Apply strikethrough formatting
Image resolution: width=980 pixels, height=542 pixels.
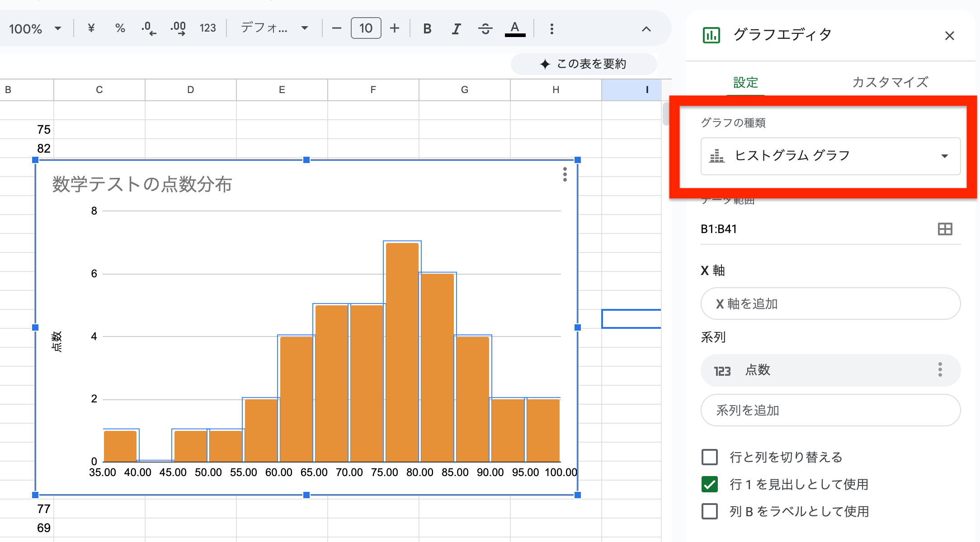click(x=485, y=28)
